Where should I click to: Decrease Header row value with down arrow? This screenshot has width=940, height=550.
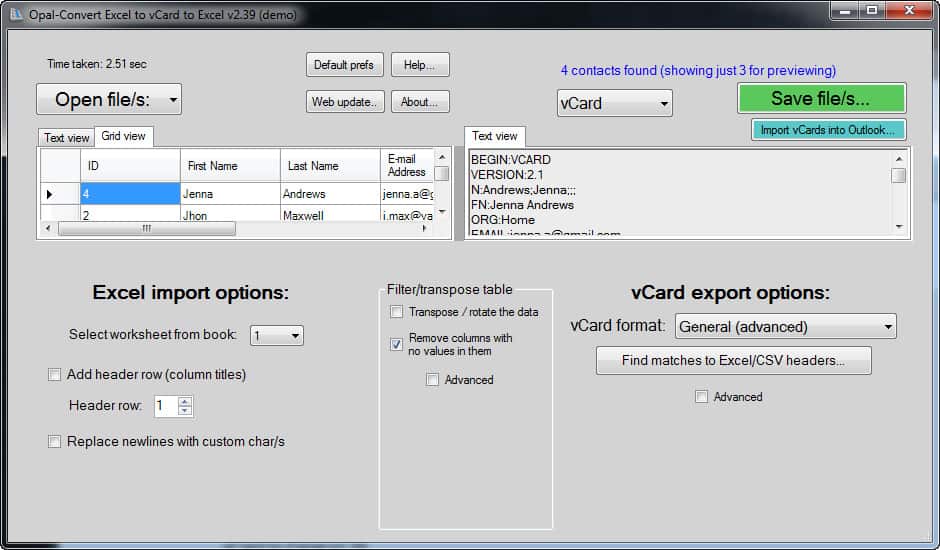[x=185, y=410]
